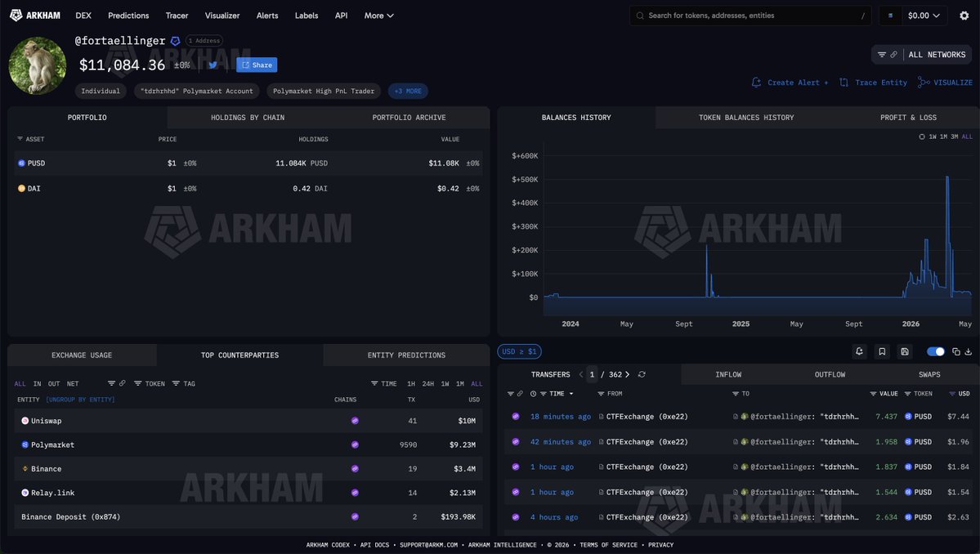Open the settings gear icon
Viewport: 980px width, 554px height.
[x=964, y=16]
